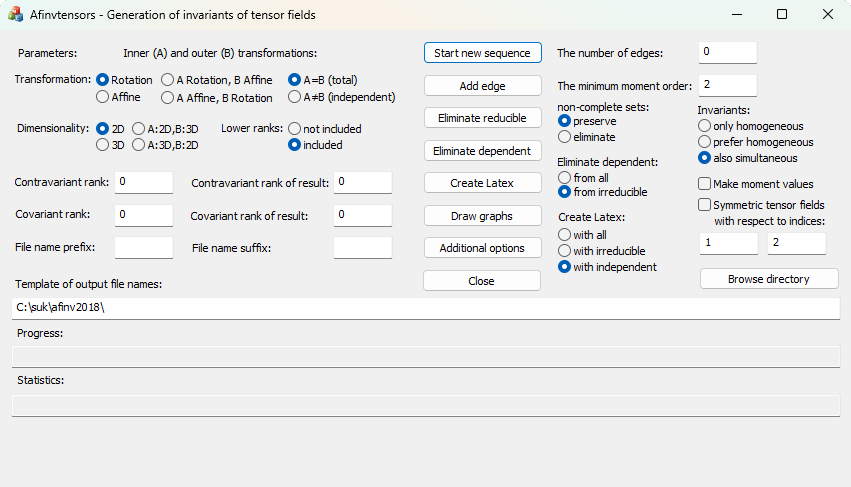Set lower ranks to not included
The image size is (851, 487).
click(295, 129)
